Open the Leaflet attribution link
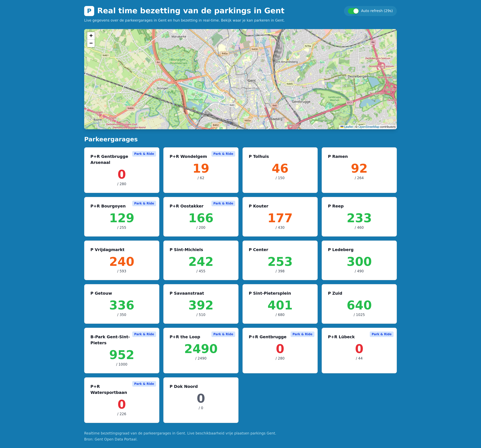This screenshot has height=448, width=481. pos(348,127)
